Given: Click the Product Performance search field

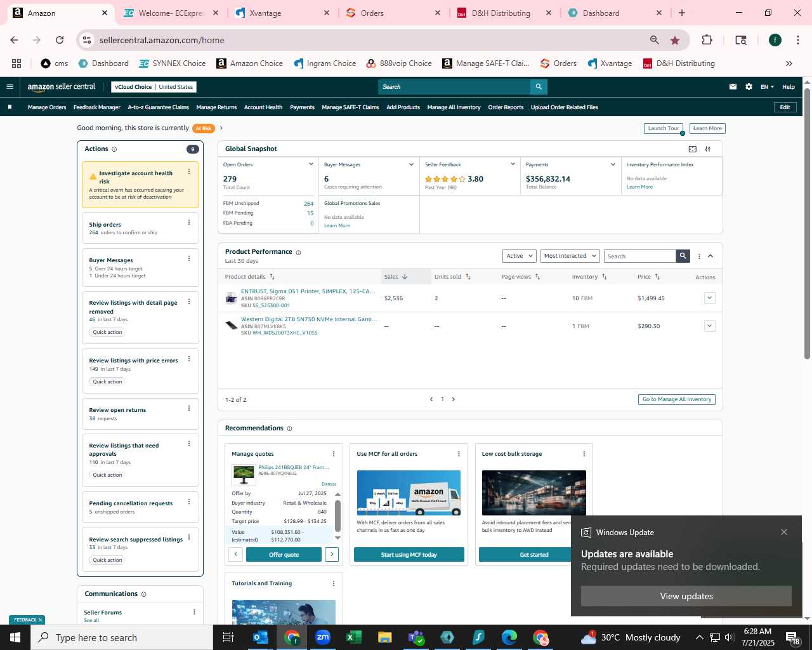Looking at the screenshot, I should pos(639,256).
